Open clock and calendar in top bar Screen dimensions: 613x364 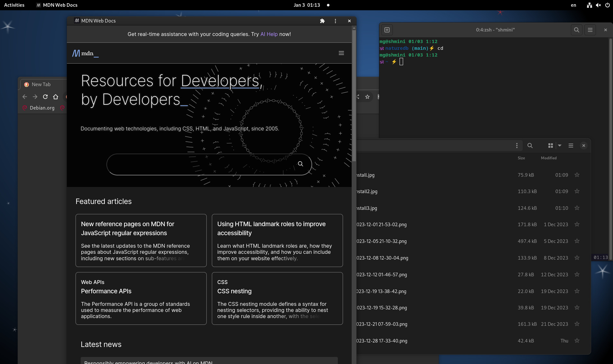[x=307, y=5]
